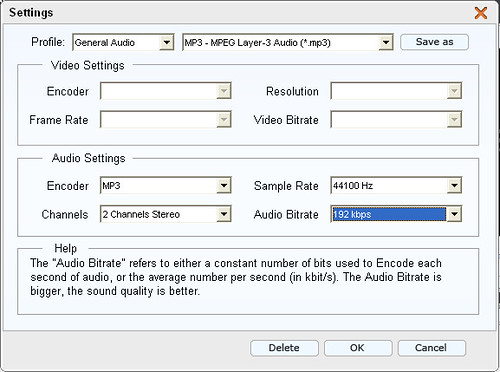Screen dimensions: 500x372
Task: Click the Audio Bitrate help description text
Action: click(x=236, y=277)
